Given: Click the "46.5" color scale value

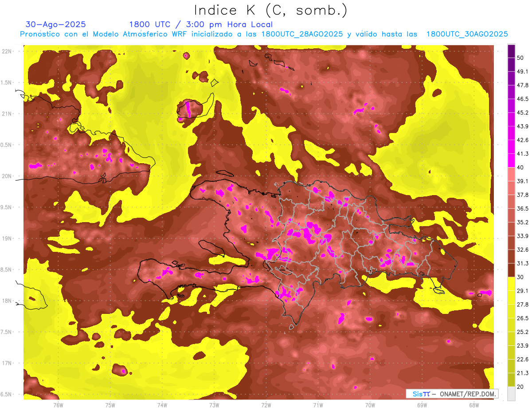Looking at the screenshot, I should pyautogui.click(x=522, y=99).
